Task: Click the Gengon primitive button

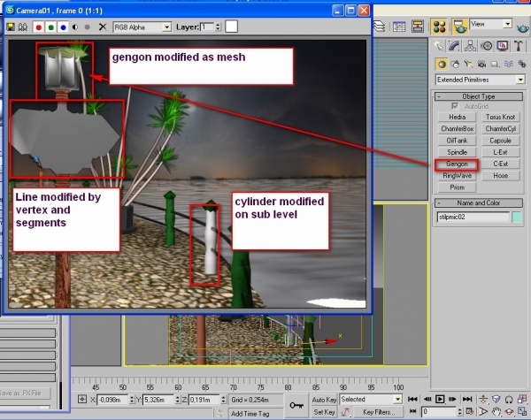Action: (457, 164)
